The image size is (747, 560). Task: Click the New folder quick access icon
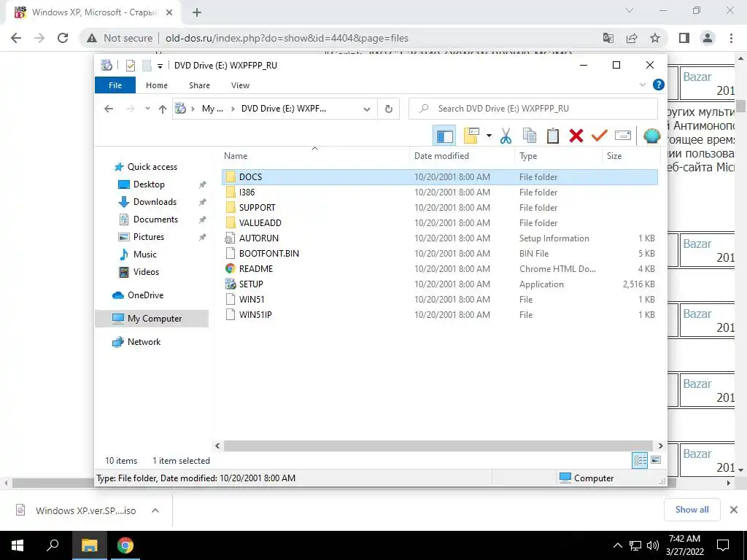(x=147, y=65)
